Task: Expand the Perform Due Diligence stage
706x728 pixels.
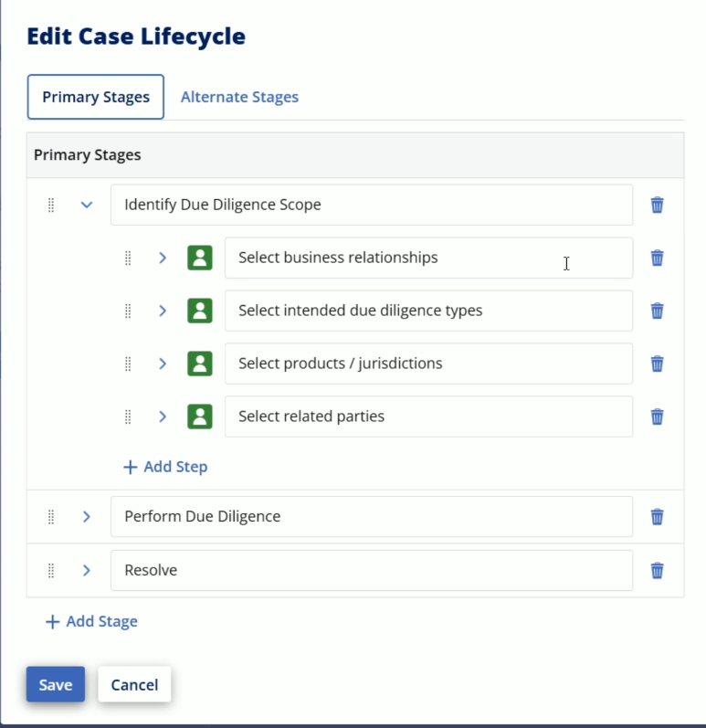Action: [x=87, y=517]
